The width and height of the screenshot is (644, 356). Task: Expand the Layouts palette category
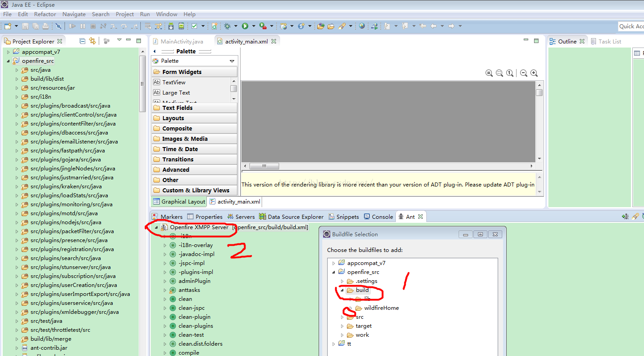(x=194, y=118)
